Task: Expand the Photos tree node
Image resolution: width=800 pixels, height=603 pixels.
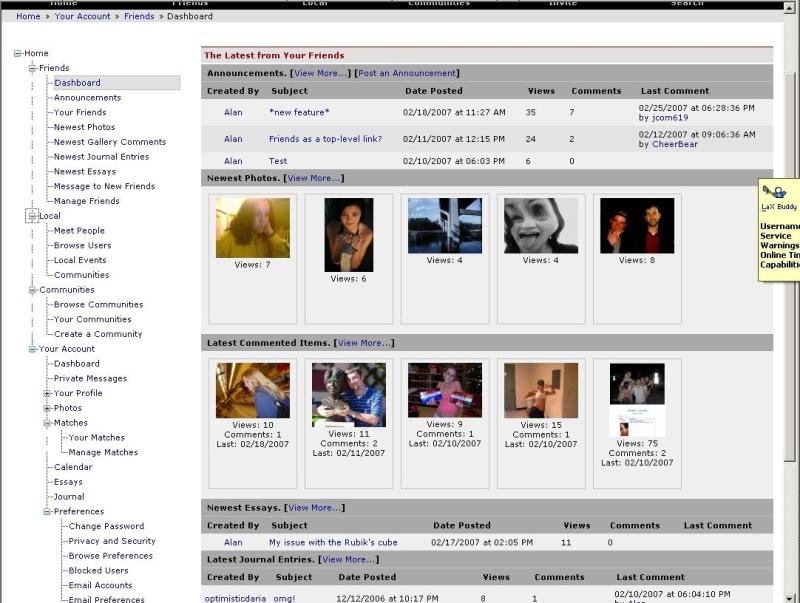Action: tap(47, 408)
